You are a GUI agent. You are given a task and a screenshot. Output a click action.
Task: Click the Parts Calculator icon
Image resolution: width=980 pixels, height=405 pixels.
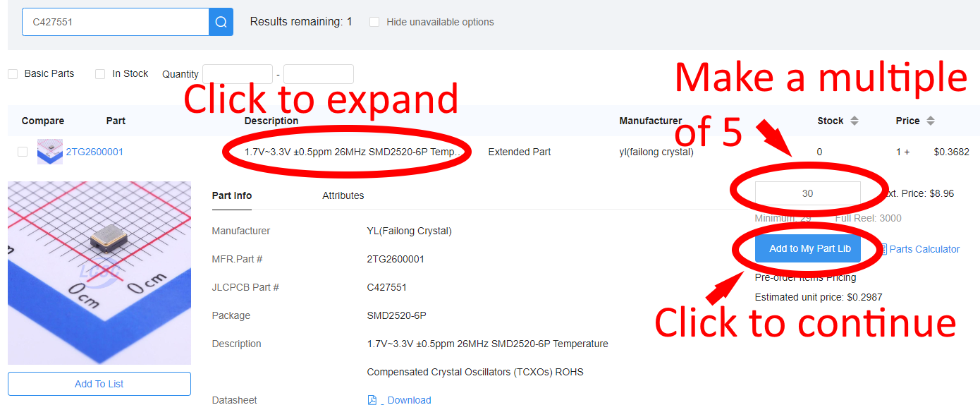point(882,249)
